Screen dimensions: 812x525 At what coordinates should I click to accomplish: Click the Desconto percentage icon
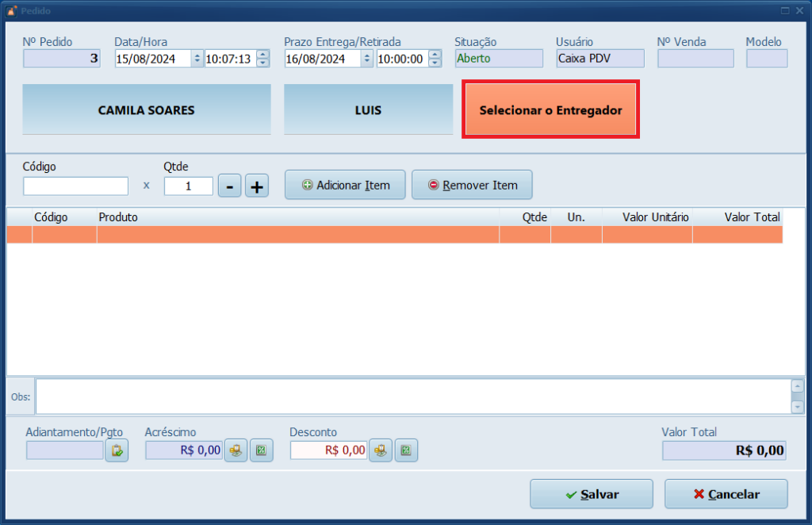click(x=406, y=450)
